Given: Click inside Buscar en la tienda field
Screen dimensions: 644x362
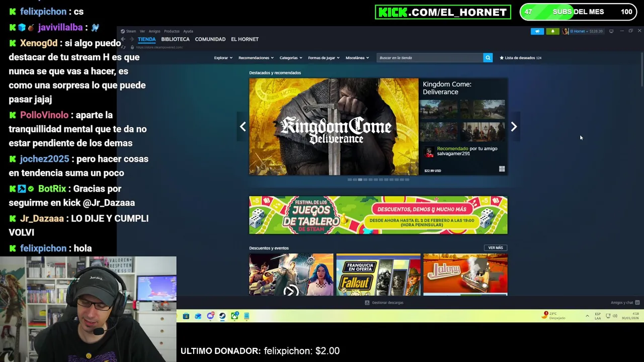Looking at the screenshot, I should [430, 58].
